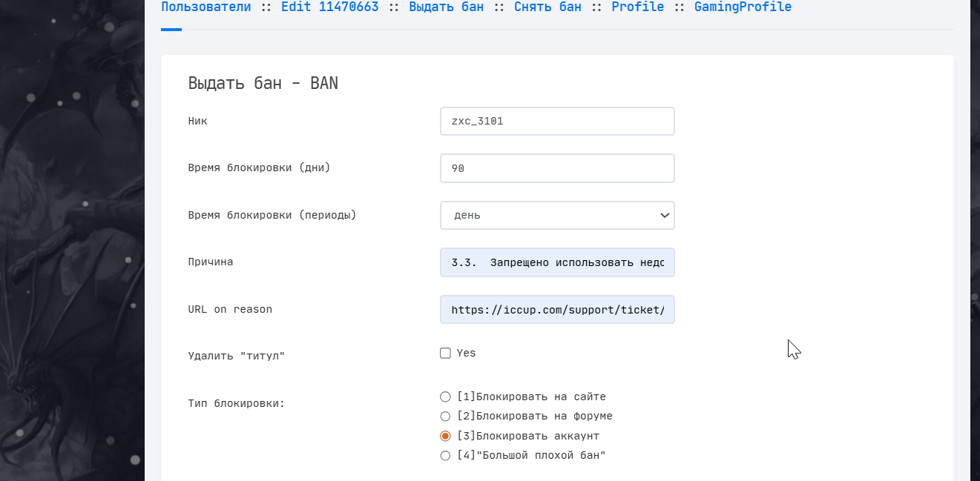Select the URL on reason field

click(x=557, y=310)
